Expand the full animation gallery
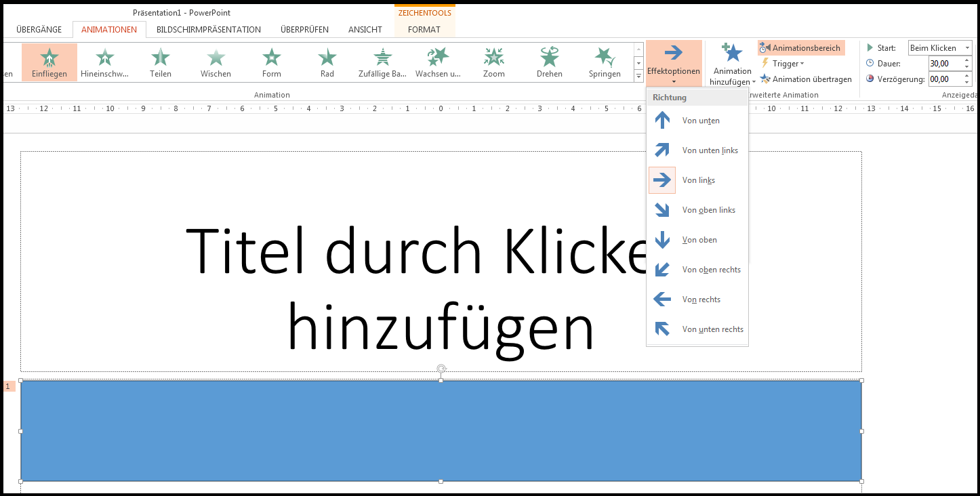This screenshot has width=980, height=496. coord(638,76)
